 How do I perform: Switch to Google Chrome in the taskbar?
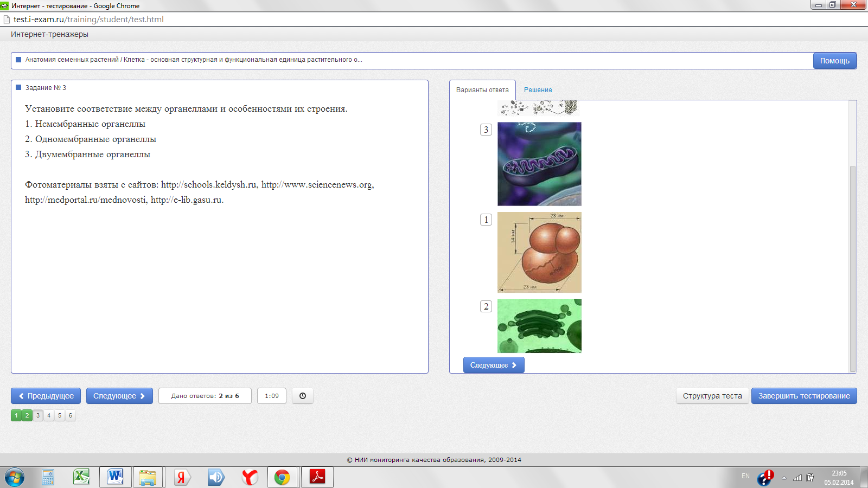tap(282, 477)
